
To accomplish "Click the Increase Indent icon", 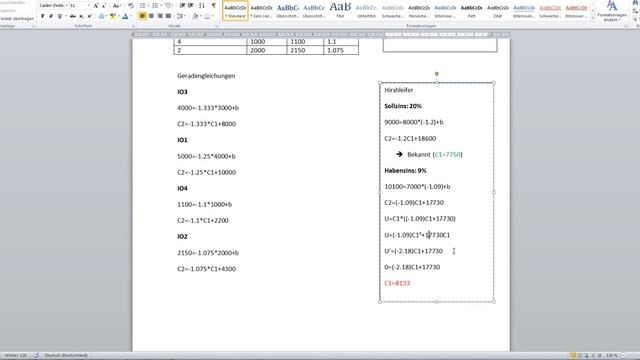I will coord(191,5).
